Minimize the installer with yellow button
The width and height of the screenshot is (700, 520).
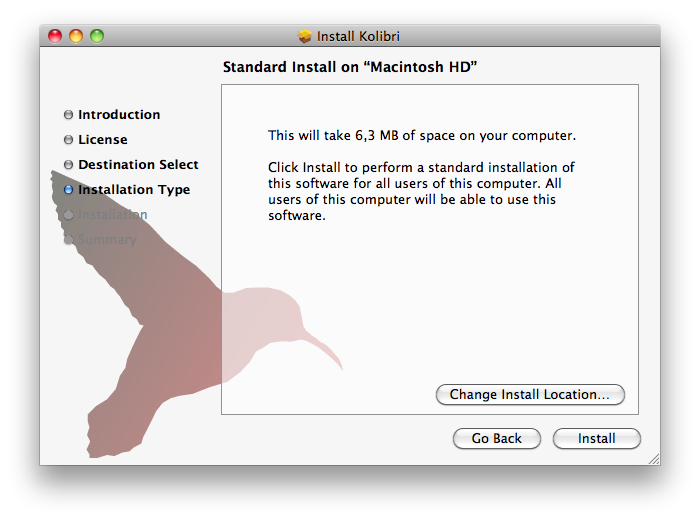click(x=76, y=36)
